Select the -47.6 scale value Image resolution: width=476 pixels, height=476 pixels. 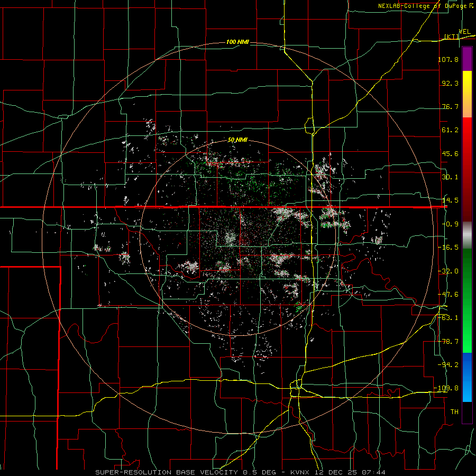point(448,295)
